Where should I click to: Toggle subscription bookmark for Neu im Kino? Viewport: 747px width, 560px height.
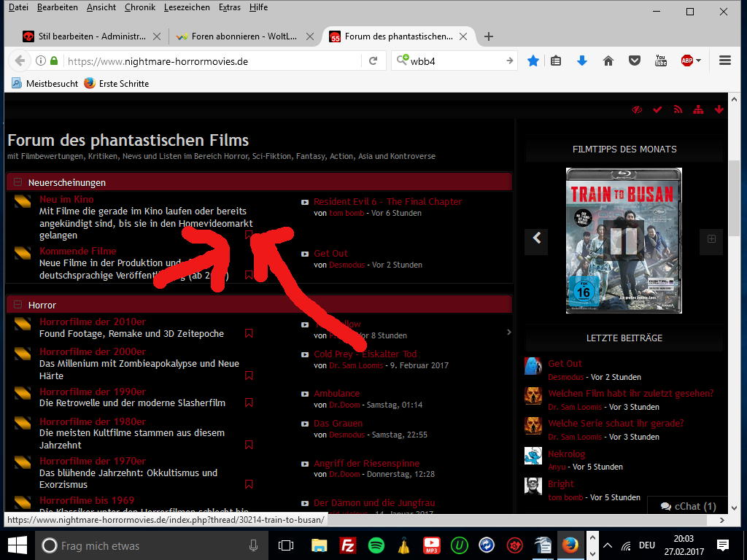click(249, 235)
